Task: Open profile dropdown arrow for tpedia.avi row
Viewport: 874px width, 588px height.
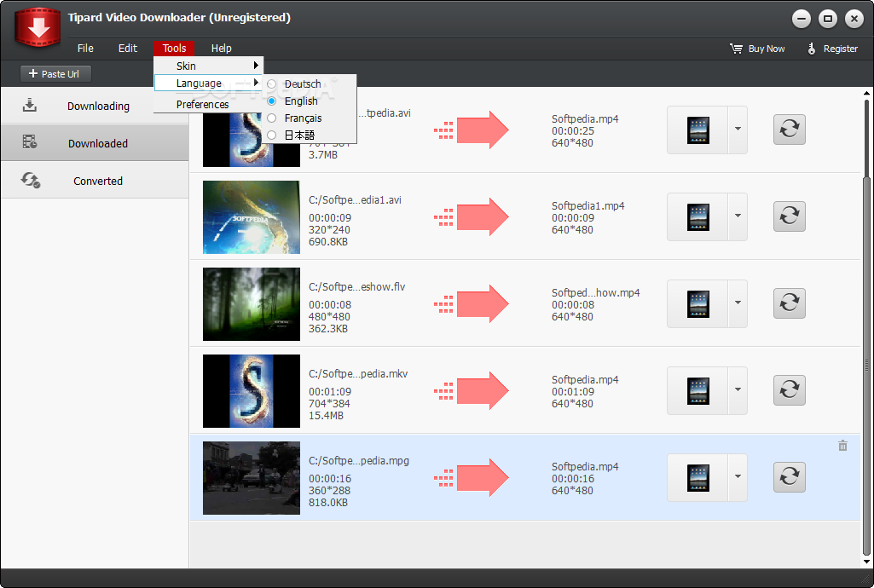Action: [x=738, y=130]
